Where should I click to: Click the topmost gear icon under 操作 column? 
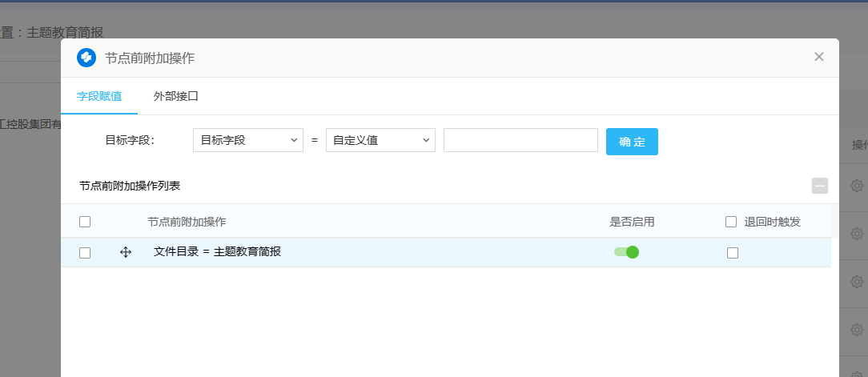(x=857, y=186)
